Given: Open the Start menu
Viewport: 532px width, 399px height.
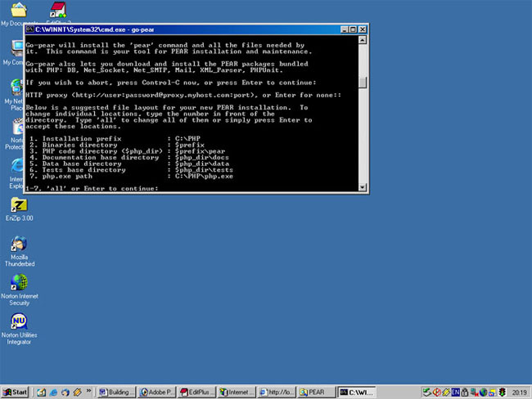Looking at the screenshot, I should pyautogui.click(x=15, y=392).
